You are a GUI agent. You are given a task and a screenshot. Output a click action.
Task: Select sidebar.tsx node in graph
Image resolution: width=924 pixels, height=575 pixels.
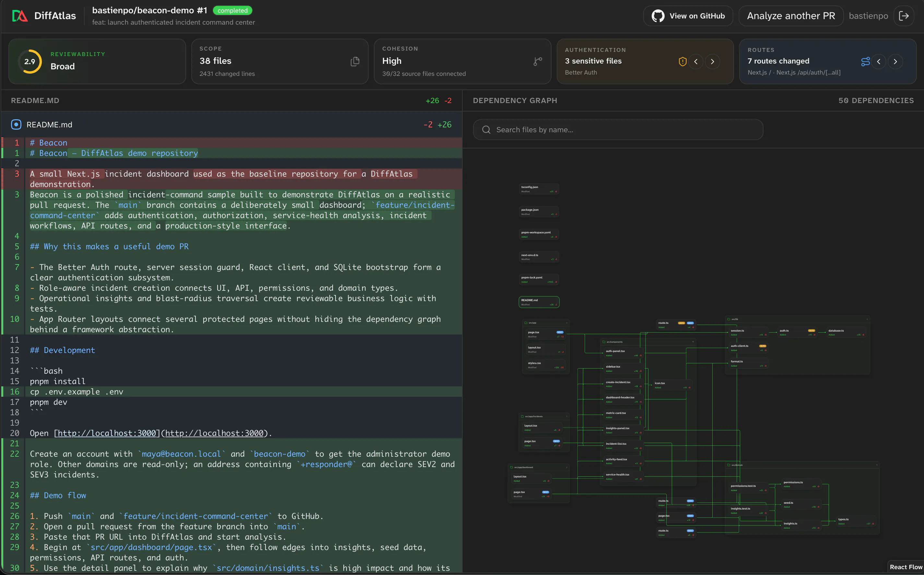coord(623,369)
